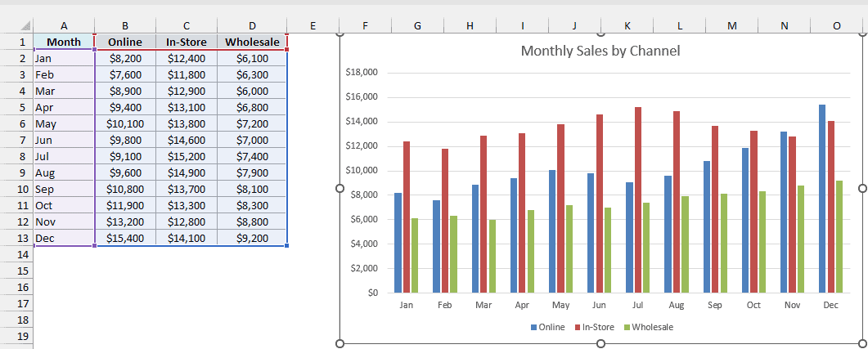Click the Dec category axis label

[x=830, y=306]
